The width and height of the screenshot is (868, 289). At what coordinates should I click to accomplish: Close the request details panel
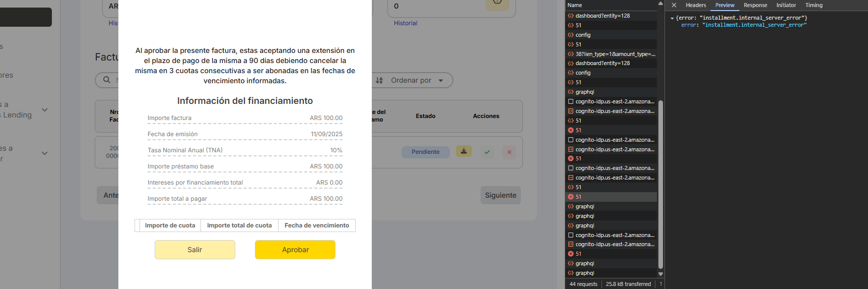(x=674, y=5)
